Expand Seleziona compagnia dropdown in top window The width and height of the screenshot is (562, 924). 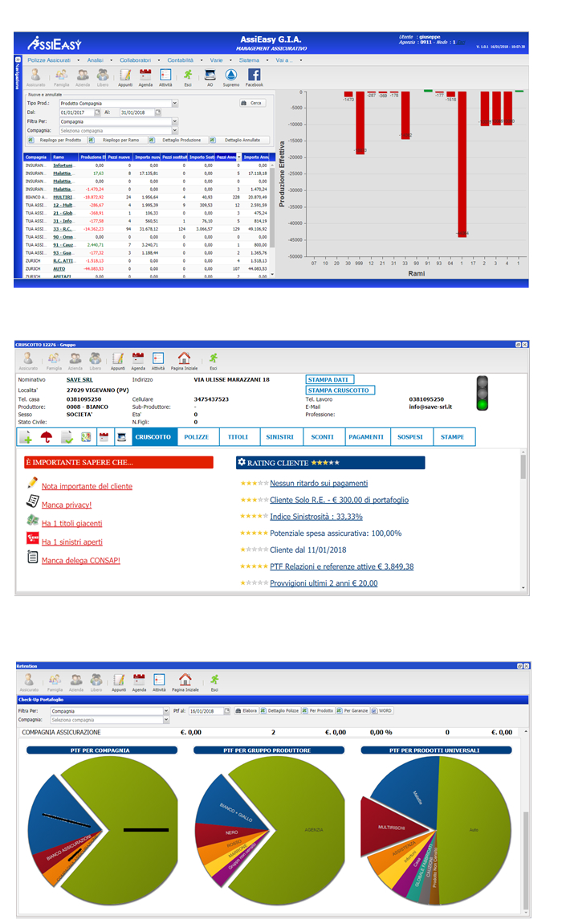click(x=175, y=130)
